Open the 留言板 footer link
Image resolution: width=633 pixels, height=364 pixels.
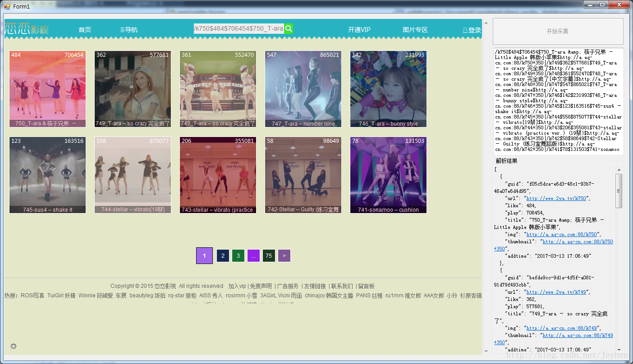[x=367, y=286]
